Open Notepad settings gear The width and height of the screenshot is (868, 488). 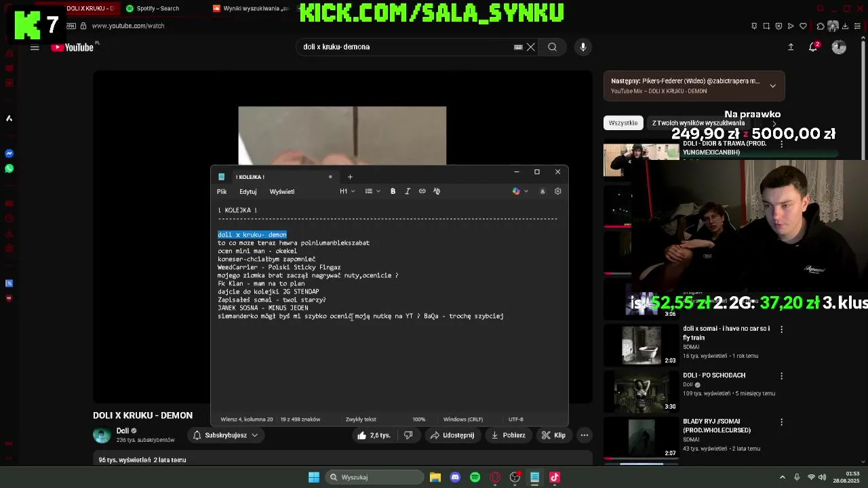click(558, 191)
